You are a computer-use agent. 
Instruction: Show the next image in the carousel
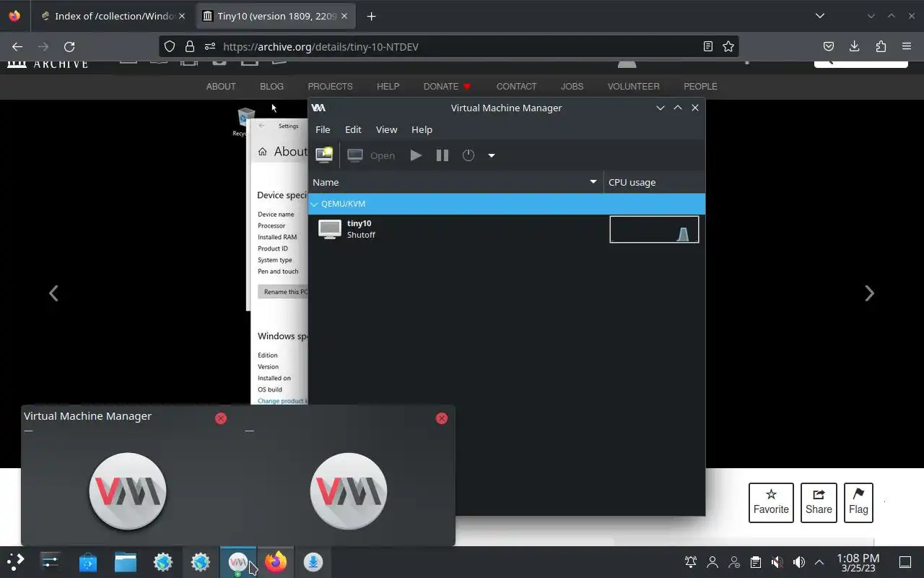point(869,293)
